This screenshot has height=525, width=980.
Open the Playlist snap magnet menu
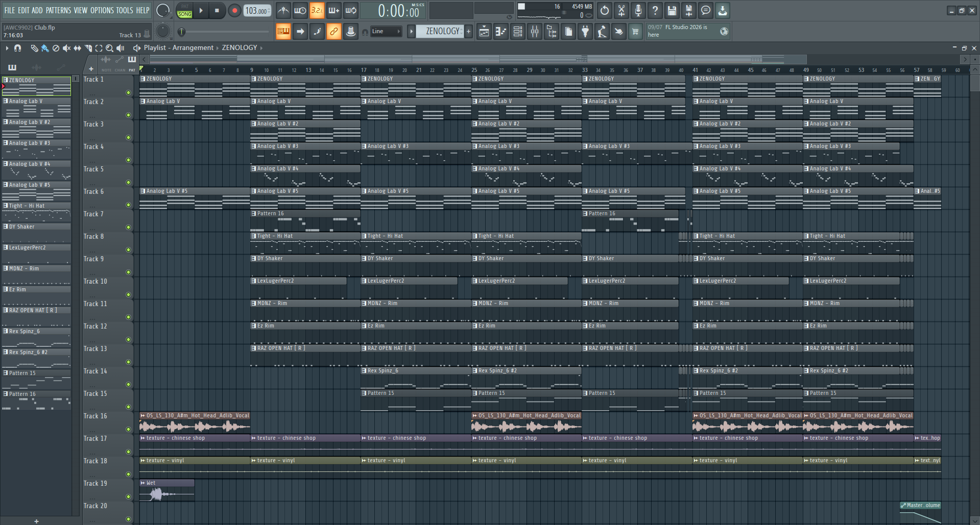click(18, 48)
